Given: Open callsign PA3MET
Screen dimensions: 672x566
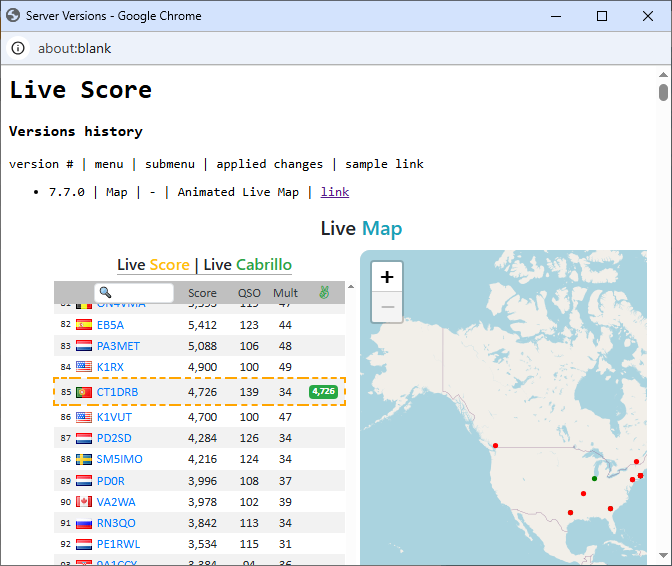Looking at the screenshot, I should tap(118, 346).
